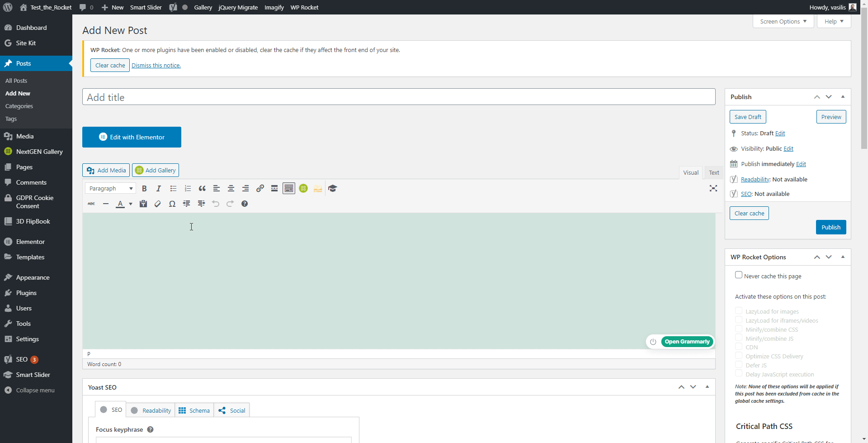Open 3D FlipBook in sidebar
The image size is (868, 443).
tap(33, 221)
